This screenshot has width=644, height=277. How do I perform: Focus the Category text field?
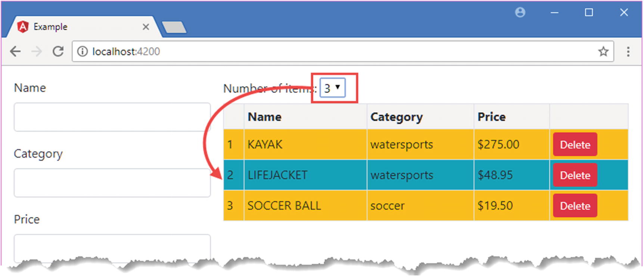(112, 183)
